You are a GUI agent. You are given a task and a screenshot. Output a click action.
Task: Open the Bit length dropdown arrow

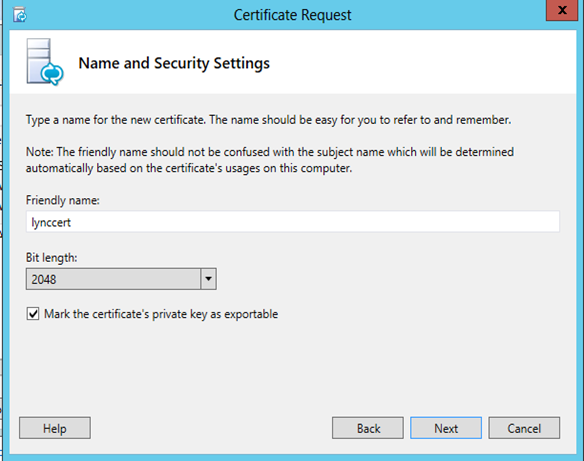point(208,279)
